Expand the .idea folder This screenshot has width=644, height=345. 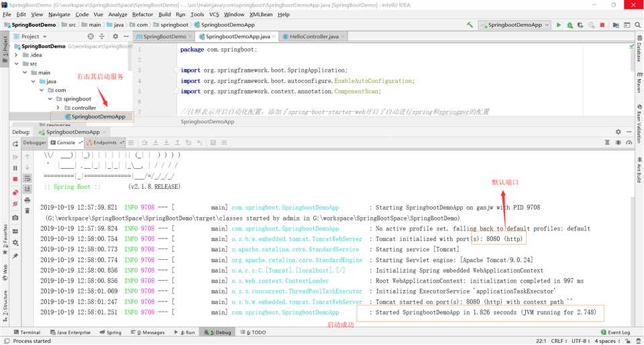16,54
